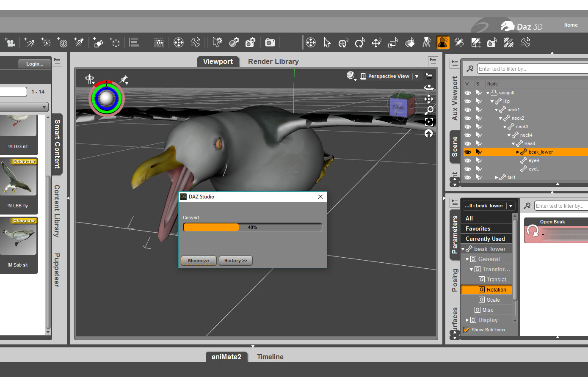Open the Posing side tab

[455, 280]
